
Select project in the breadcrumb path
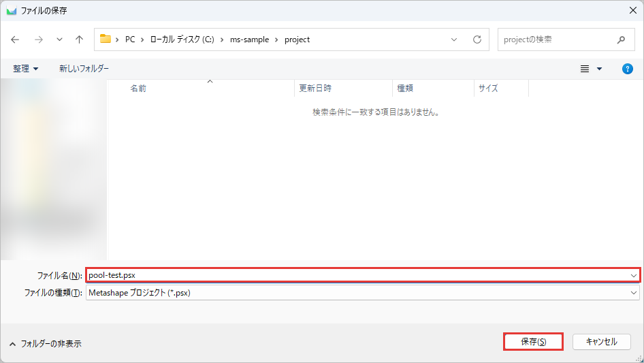pos(297,40)
